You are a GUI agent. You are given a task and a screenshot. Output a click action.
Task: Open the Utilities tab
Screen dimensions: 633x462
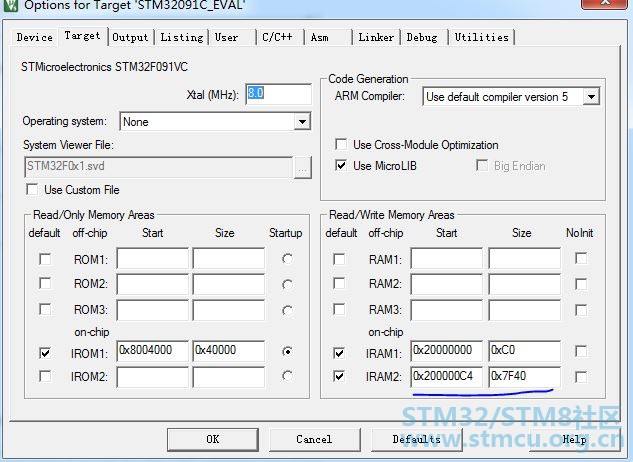pos(481,37)
